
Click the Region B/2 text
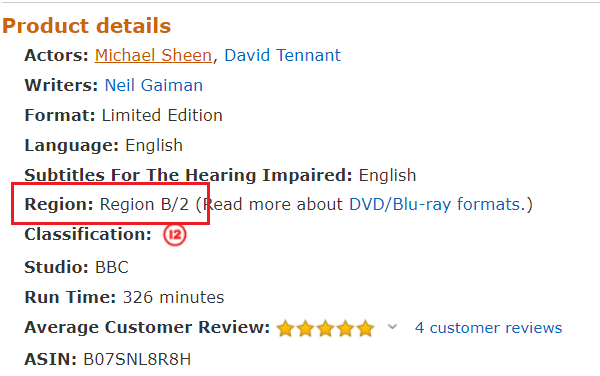[x=144, y=204]
